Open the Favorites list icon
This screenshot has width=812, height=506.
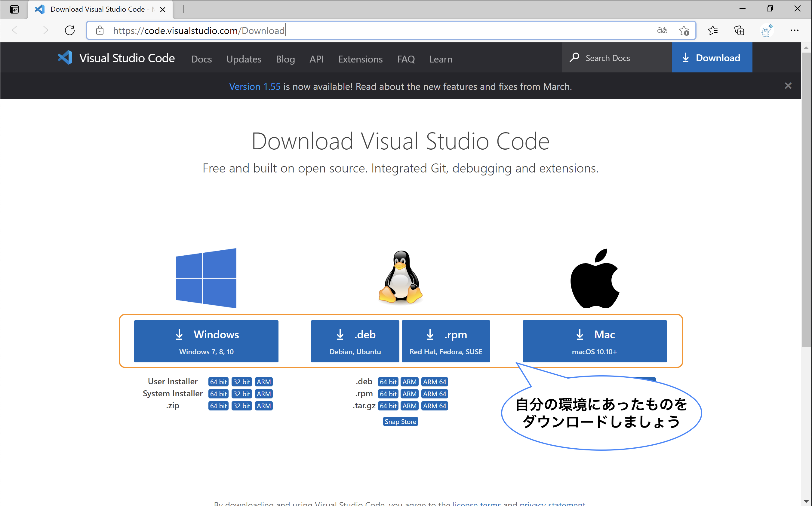(712, 30)
